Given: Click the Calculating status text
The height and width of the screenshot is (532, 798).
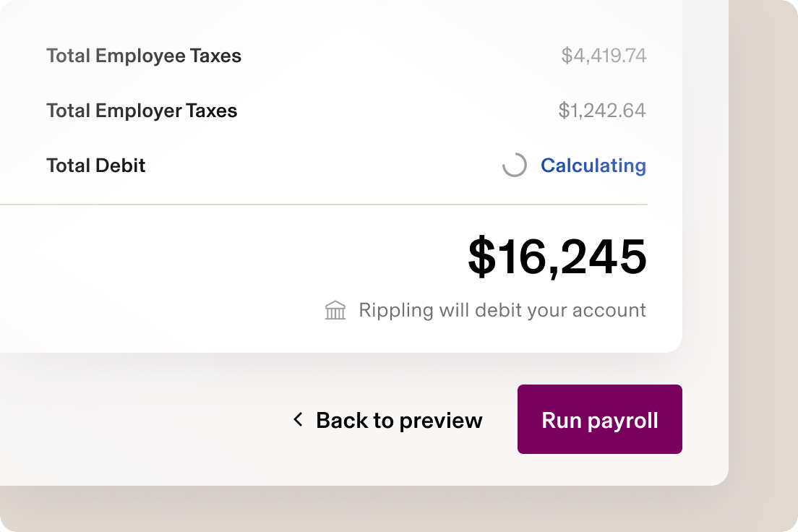Looking at the screenshot, I should pos(593,166).
